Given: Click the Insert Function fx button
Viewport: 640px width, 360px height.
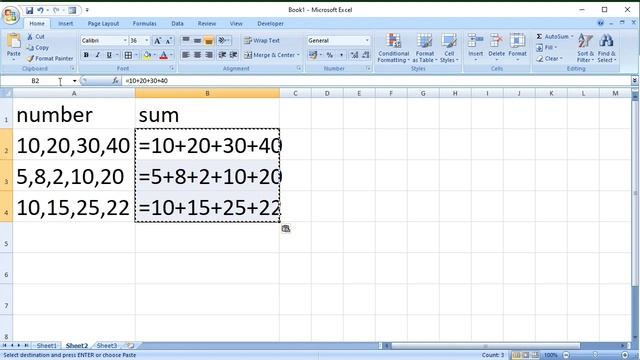Looking at the screenshot, I should (x=115, y=81).
